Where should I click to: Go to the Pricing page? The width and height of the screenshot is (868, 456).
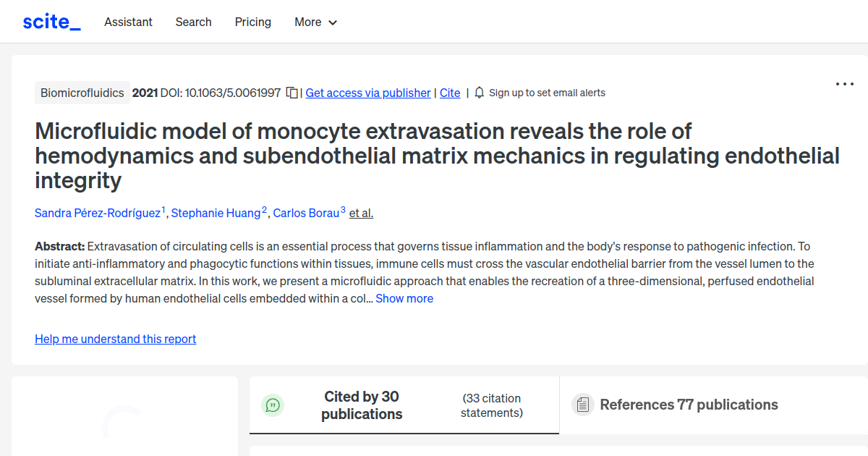tap(253, 22)
